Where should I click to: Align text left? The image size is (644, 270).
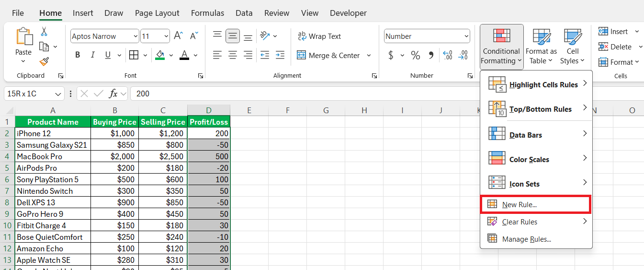[217, 55]
